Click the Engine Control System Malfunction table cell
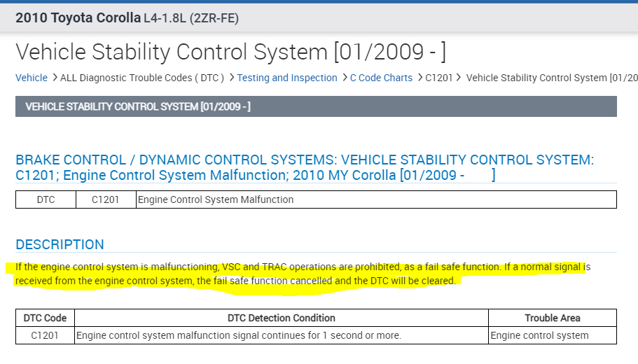Viewport: 638px width, 364px height. (x=216, y=199)
